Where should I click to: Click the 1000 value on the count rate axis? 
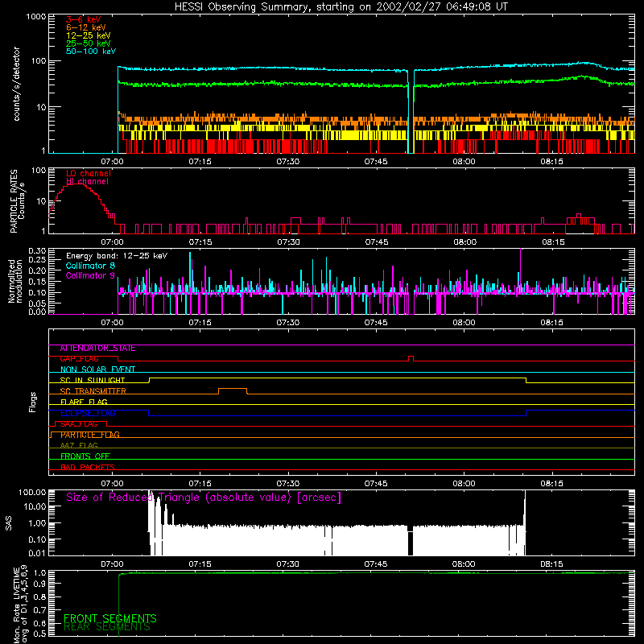(x=36, y=17)
